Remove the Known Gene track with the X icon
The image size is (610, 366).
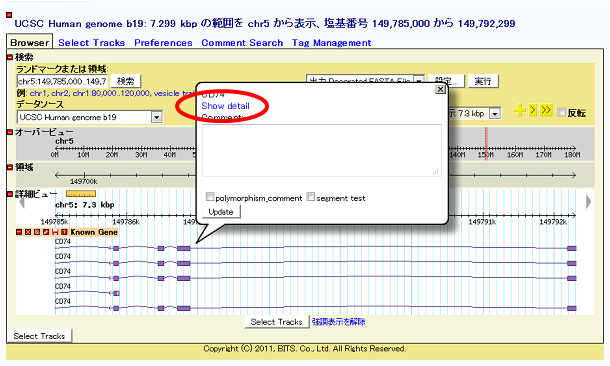click(x=28, y=232)
